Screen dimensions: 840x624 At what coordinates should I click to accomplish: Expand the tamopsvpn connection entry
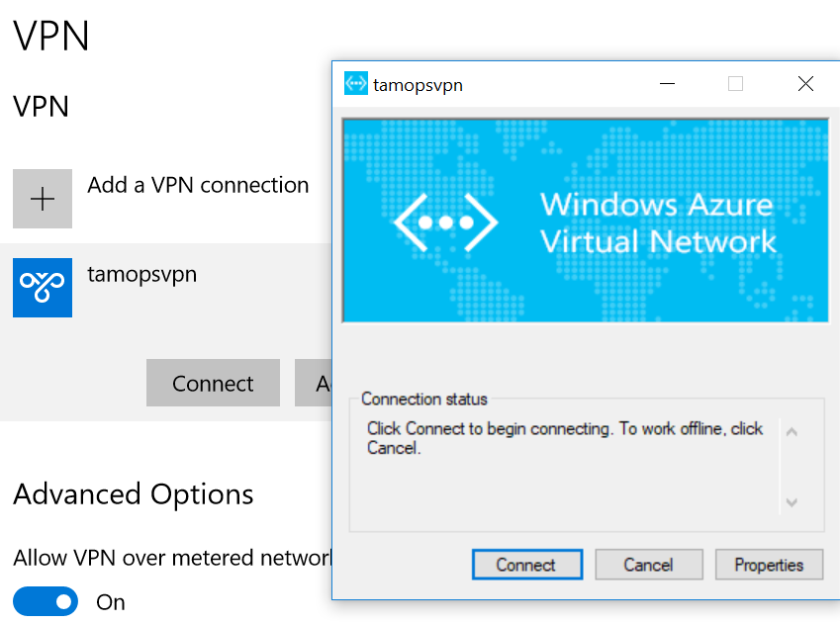(141, 274)
